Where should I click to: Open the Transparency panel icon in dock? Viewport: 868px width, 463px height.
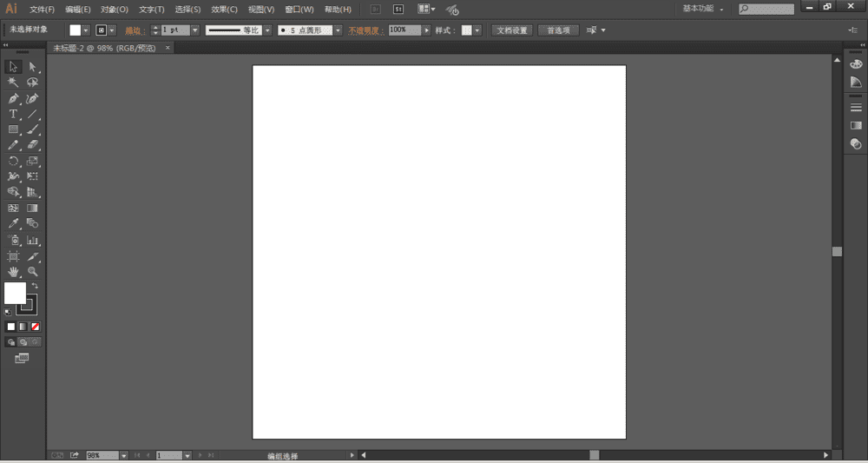pos(856,144)
